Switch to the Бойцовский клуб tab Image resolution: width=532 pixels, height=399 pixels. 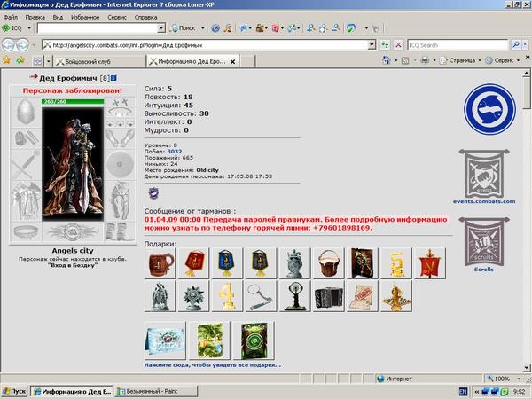[x=99, y=61]
